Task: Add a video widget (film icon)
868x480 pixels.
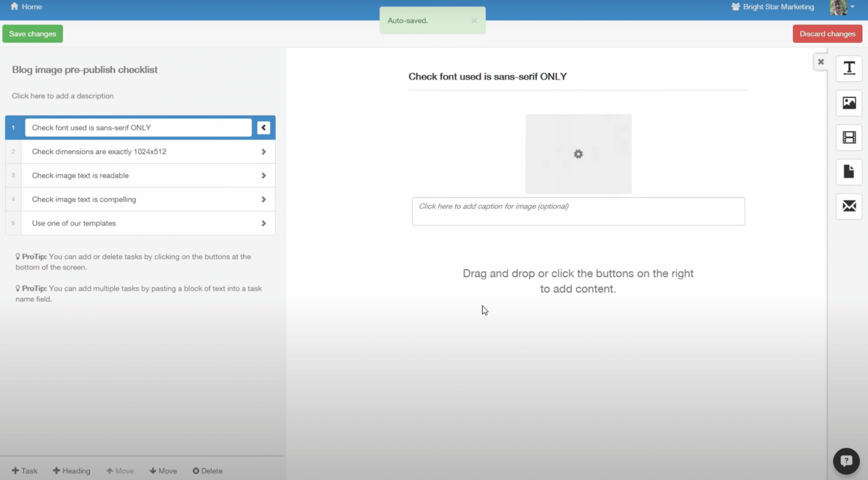Action: point(849,137)
